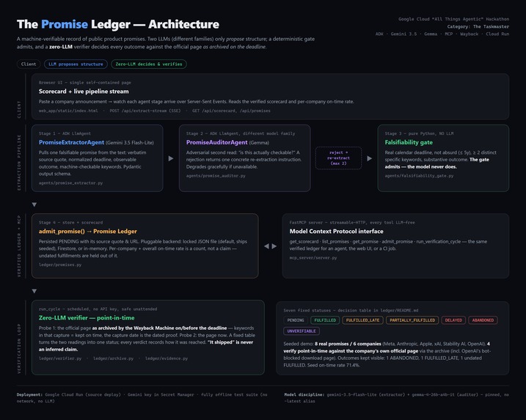The height and width of the screenshot is (420, 526).
Task: Click the agents/falsifiability_gate.py file path
Action: pyautogui.click(x=419, y=176)
